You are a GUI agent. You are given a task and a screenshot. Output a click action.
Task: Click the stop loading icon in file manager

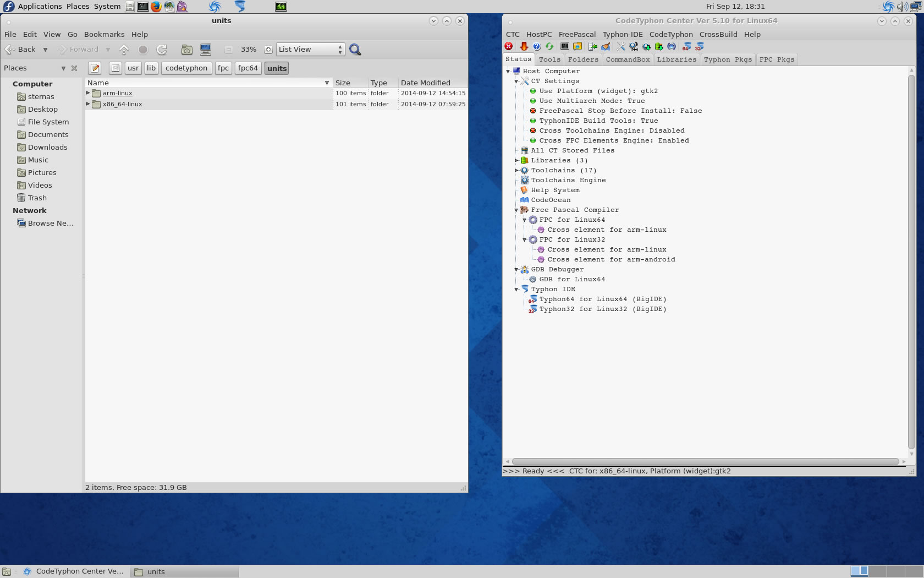click(143, 50)
